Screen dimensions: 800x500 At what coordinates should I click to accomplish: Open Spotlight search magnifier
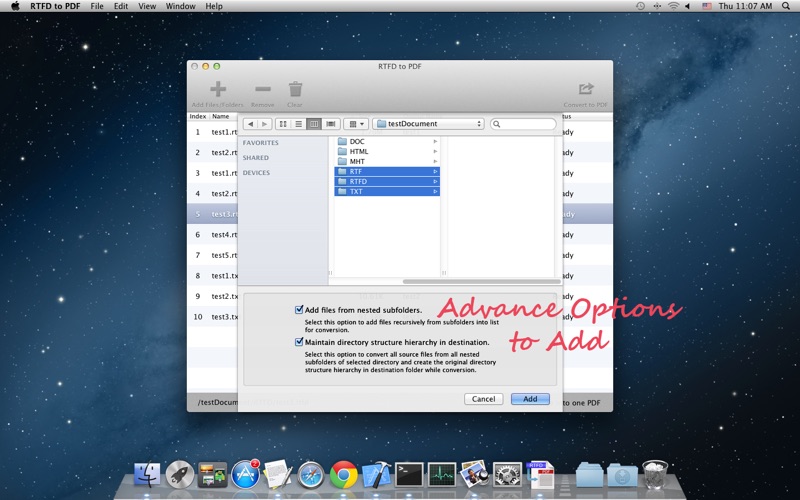point(786,6)
